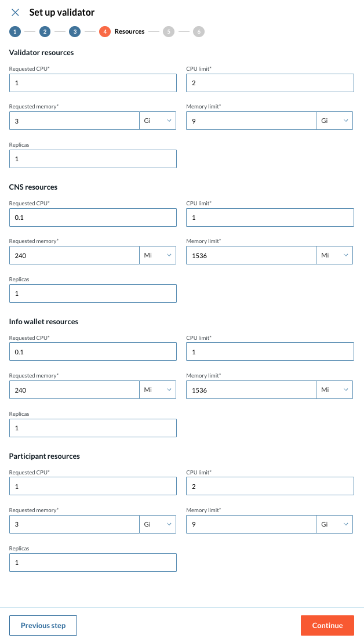364x642 pixels.
Task: Click Participant requested memory value field
Action: point(74,524)
